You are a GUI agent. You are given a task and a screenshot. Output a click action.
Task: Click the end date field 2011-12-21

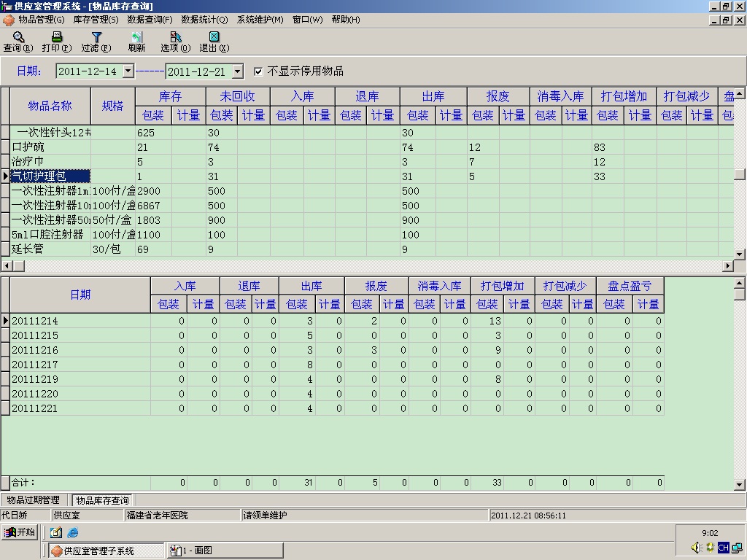pos(198,72)
